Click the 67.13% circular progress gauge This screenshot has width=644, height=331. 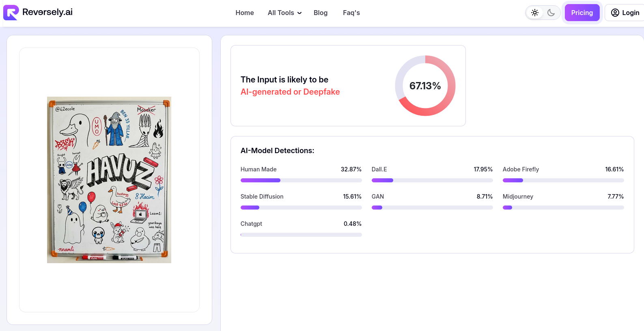[425, 86]
